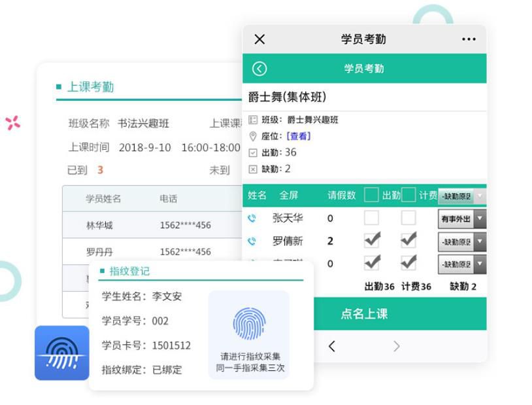Uncheck 罗倩新 attendance checkbox

[372, 240]
